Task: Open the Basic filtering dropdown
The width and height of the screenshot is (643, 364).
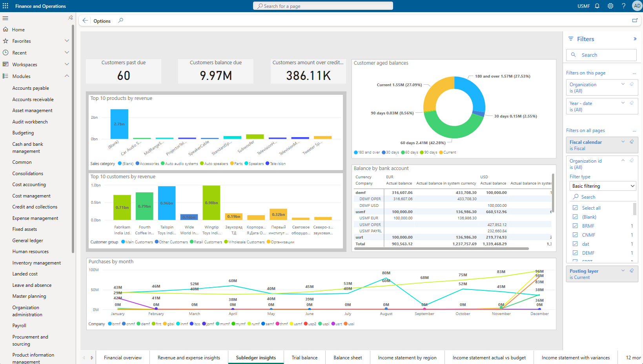Action: click(603, 186)
